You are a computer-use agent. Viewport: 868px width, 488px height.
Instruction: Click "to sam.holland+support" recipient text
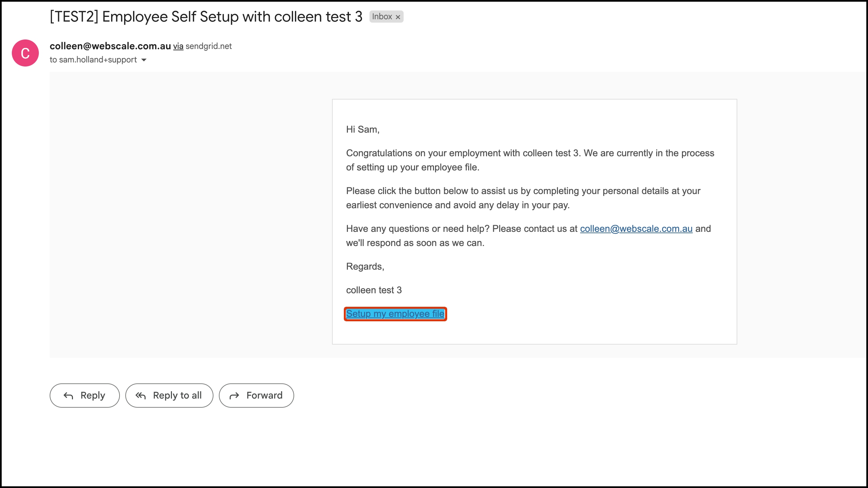click(x=93, y=60)
